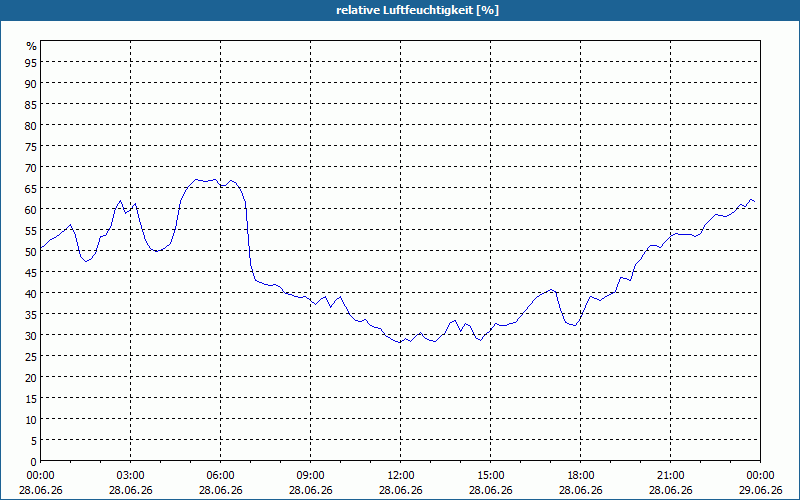Pick the y-axis tick label '70'
This screenshot has width=800, height=500.
pos(31,167)
